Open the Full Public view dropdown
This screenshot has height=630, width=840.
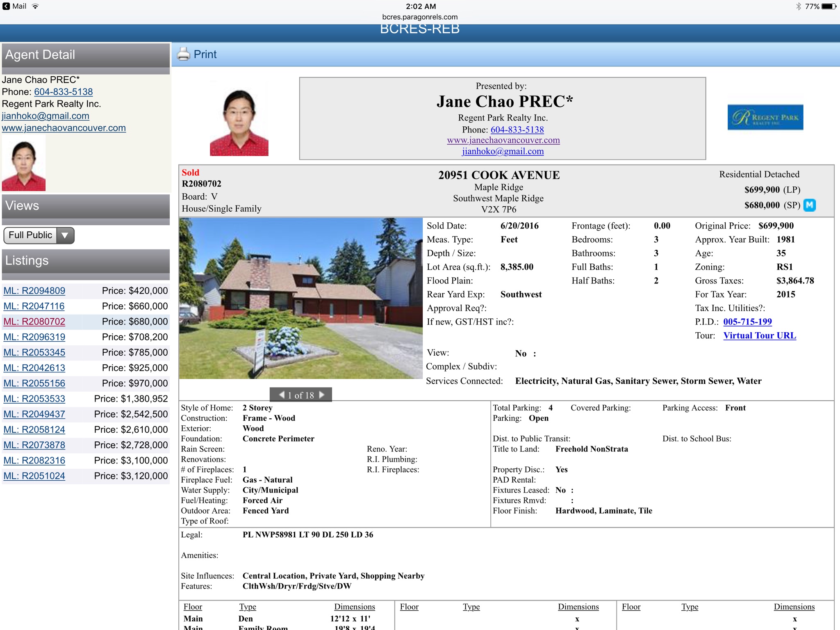tap(39, 235)
